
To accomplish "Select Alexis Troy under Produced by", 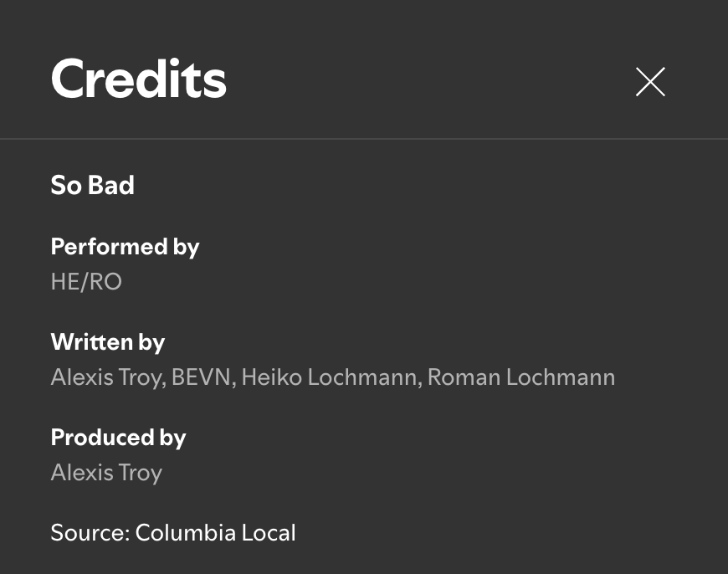I will click(106, 473).
